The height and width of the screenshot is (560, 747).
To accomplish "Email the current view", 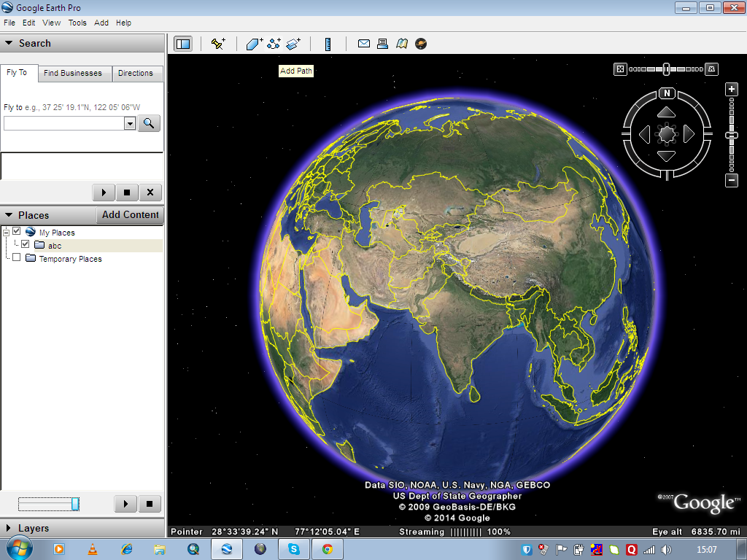I will tap(363, 43).
